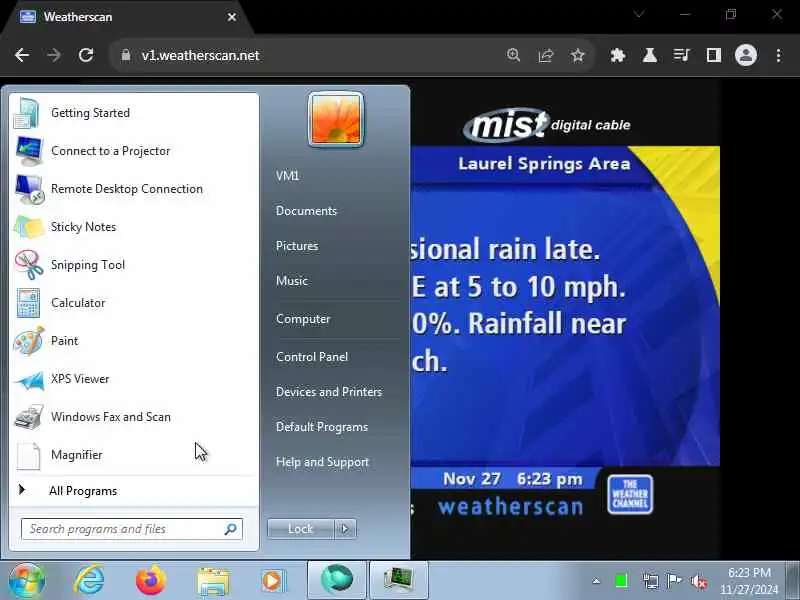Open the Action Center flag icon
Screen dimensions: 800x600
pos(674,581)
